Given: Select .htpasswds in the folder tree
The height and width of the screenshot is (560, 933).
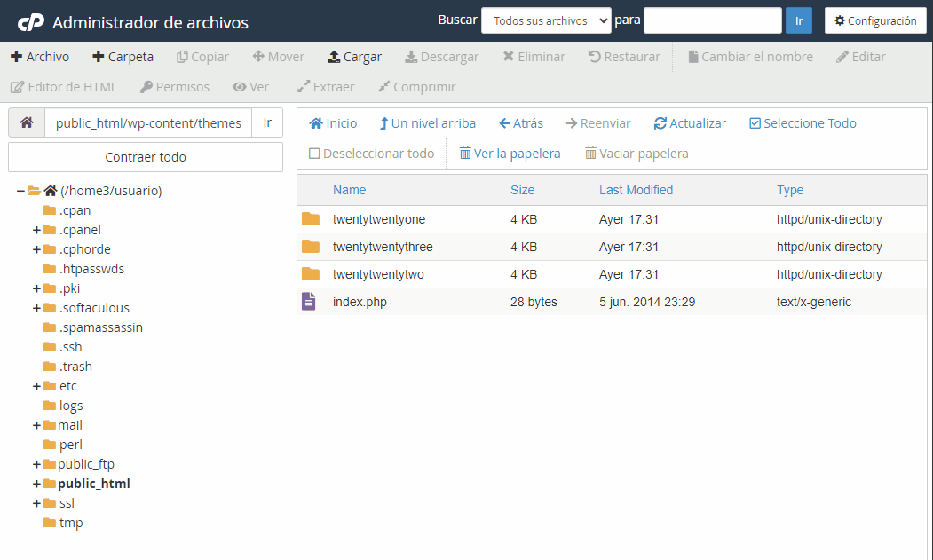Looking at the screenshot, I should click(91, 269).
